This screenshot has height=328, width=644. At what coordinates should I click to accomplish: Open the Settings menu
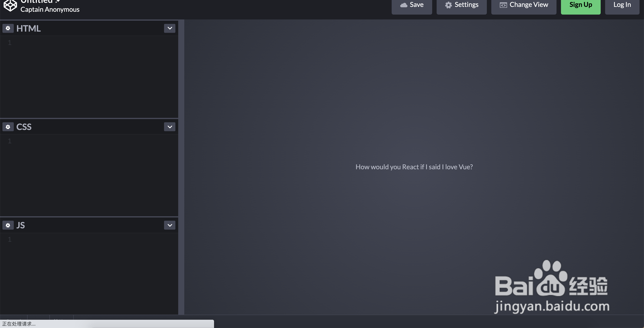tap(462, 5)
